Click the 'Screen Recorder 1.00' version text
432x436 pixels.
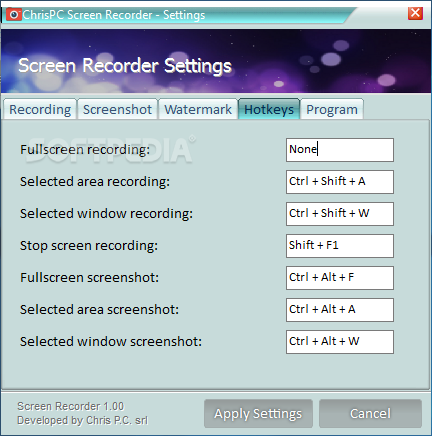pyautogui.click(x=71, y=406)
